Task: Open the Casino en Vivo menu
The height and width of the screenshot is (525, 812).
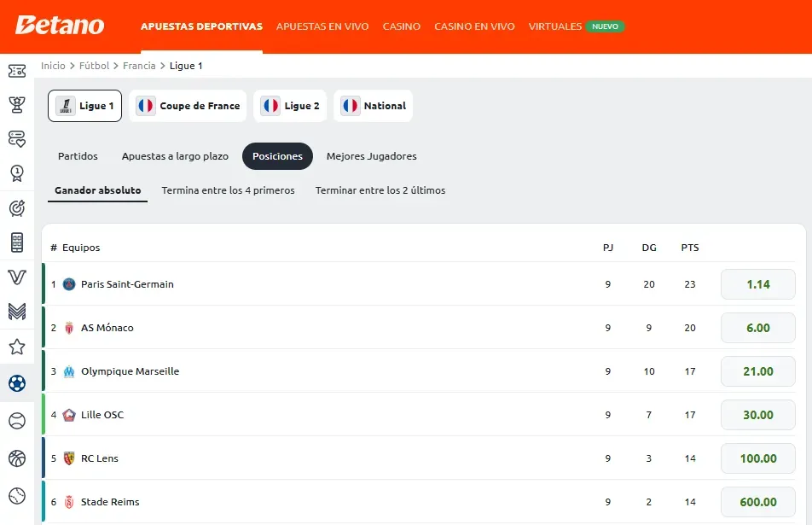Action: point(474,26)
